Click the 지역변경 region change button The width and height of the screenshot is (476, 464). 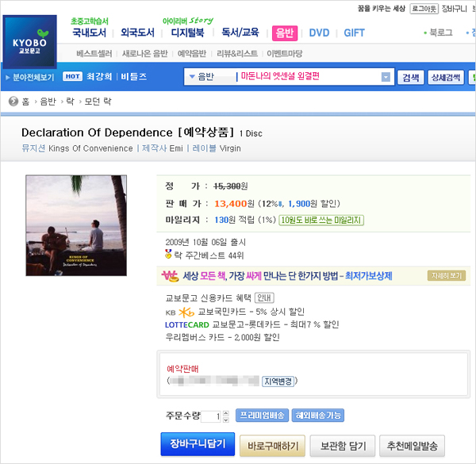pos(278,382)
